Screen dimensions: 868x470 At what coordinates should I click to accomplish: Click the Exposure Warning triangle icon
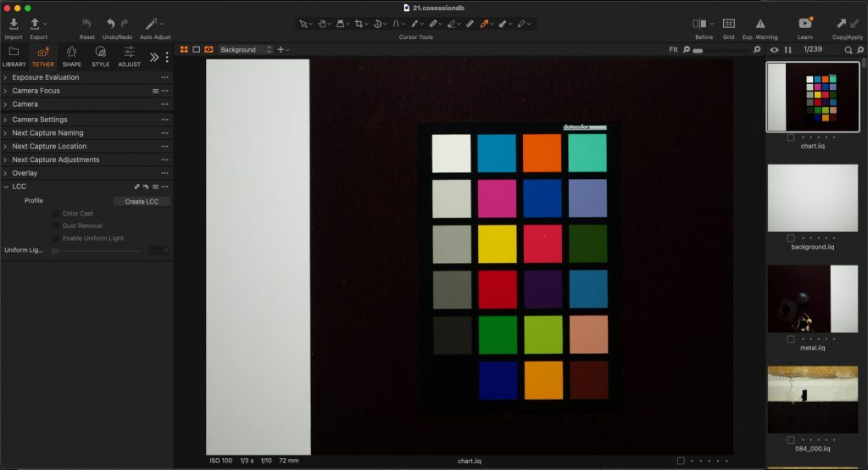click(x=759, y=25)
